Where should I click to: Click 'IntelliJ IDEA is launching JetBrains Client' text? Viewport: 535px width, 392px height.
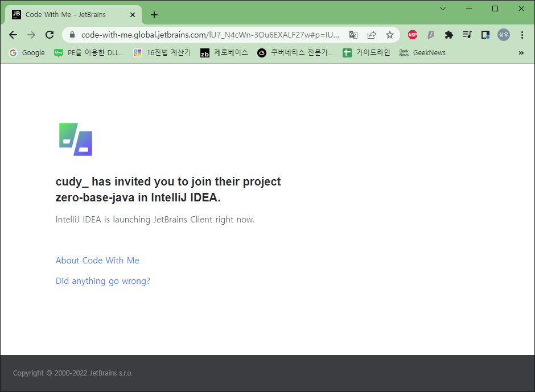(155, 220)
